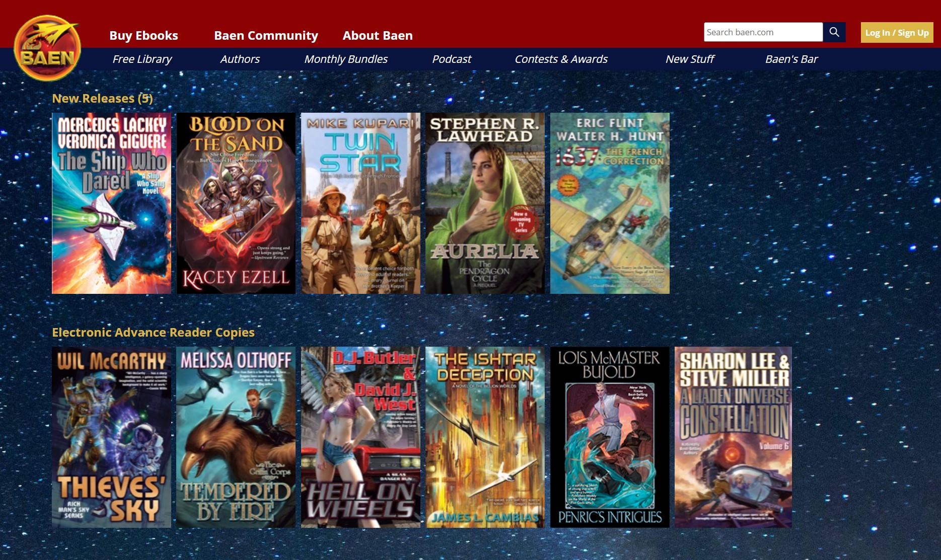Open the Buy Ebooks menu
This screenshot has width=941, height=560.
point(143,35)
